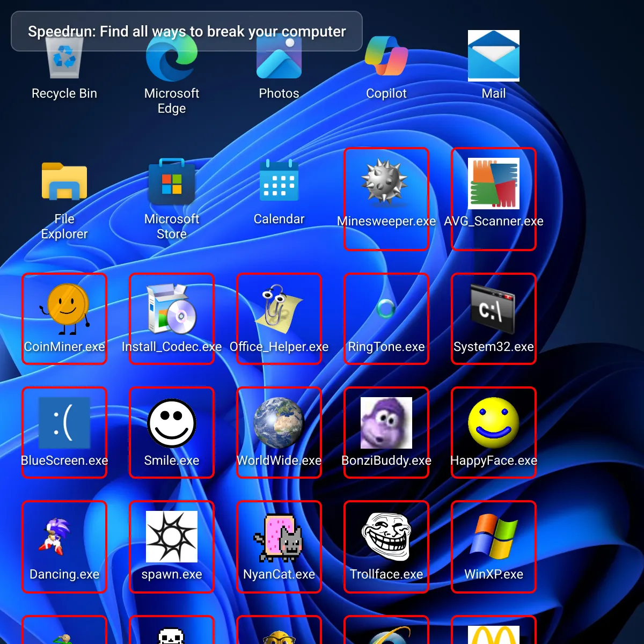Screen dimensions: 644x644
Task: Click the HappyFace.exe yellow face icon
Action: tap(494, 423)
